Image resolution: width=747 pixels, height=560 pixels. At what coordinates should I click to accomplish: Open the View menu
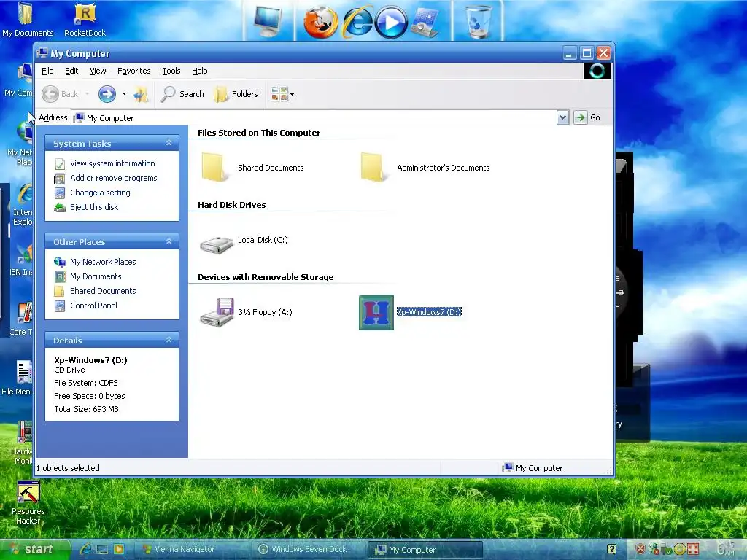point(98,71)
